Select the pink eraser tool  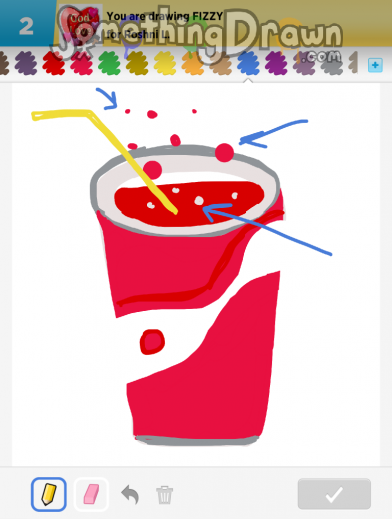(x=91, y=494)
